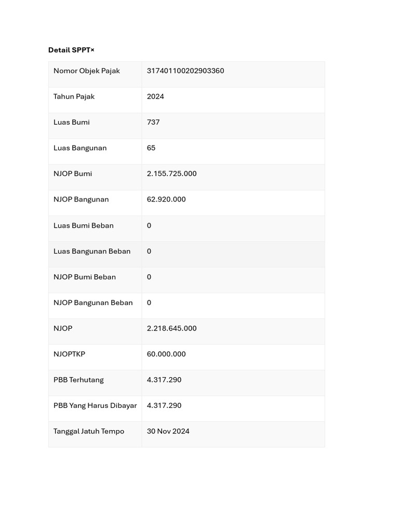Click the due date 30 Nov 2024

tap(168, 431)
